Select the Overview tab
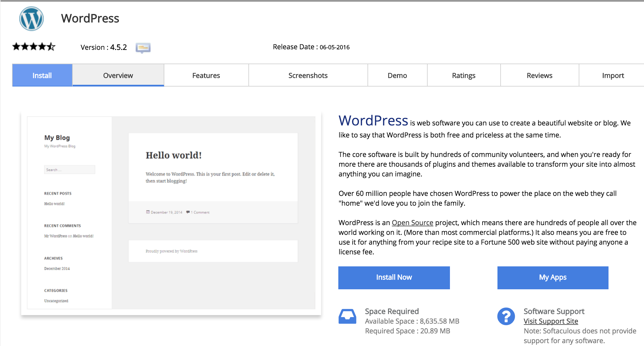Viewport: 644px width, 346px height. pyautogui.click(x=118, y=75)
